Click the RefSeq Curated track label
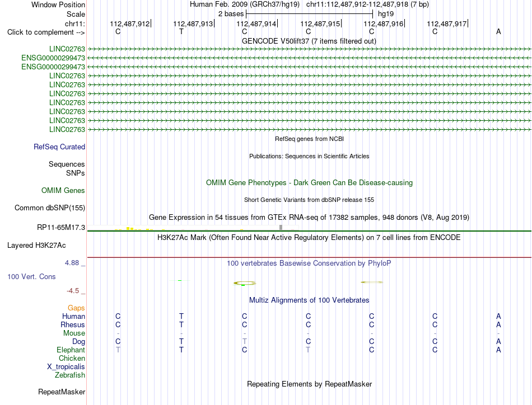The width and height of the screenshot is (532, 405). (x=59, y=147)
